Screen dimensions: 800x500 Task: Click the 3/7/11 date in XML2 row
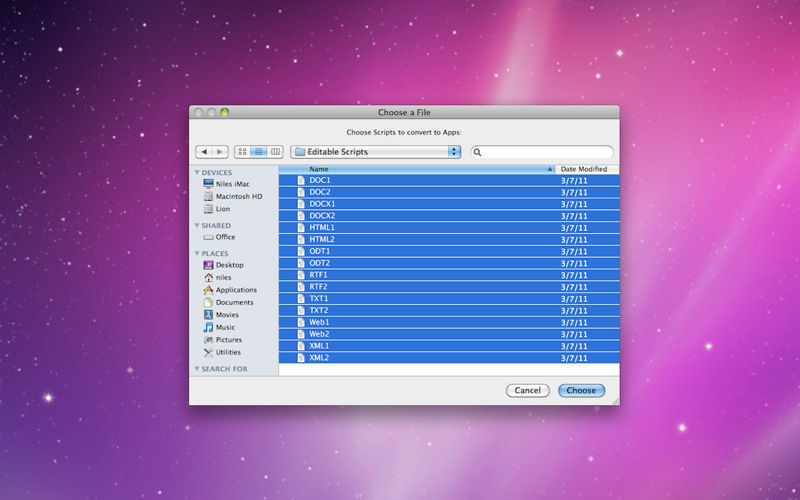[574, 358]
